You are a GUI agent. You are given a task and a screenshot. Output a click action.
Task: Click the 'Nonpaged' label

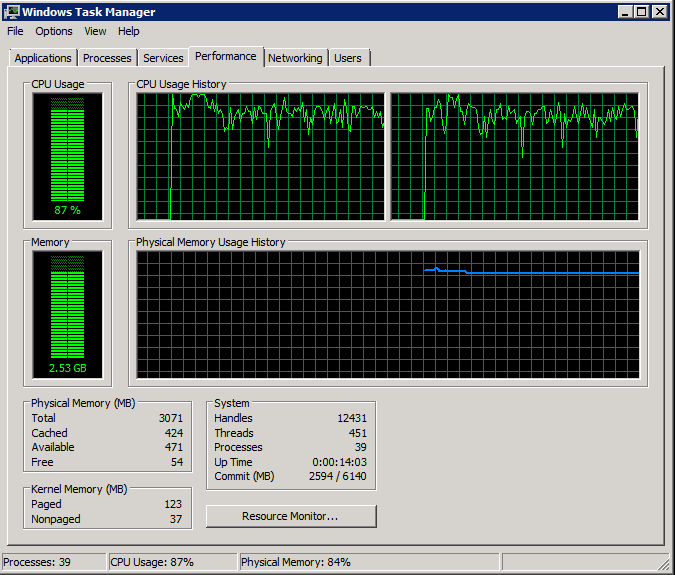pos(56,519)
